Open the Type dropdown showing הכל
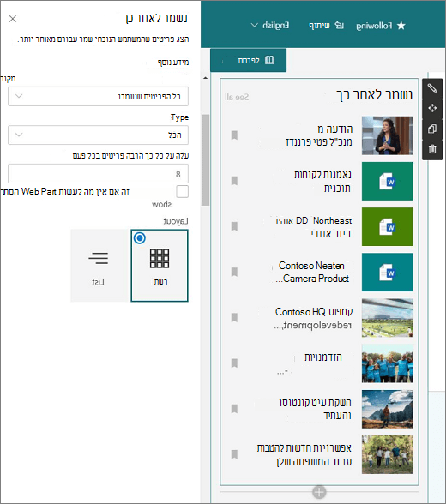Image resolution: width=446 pixels, height=504 pixels. click(x=98, y=135)
